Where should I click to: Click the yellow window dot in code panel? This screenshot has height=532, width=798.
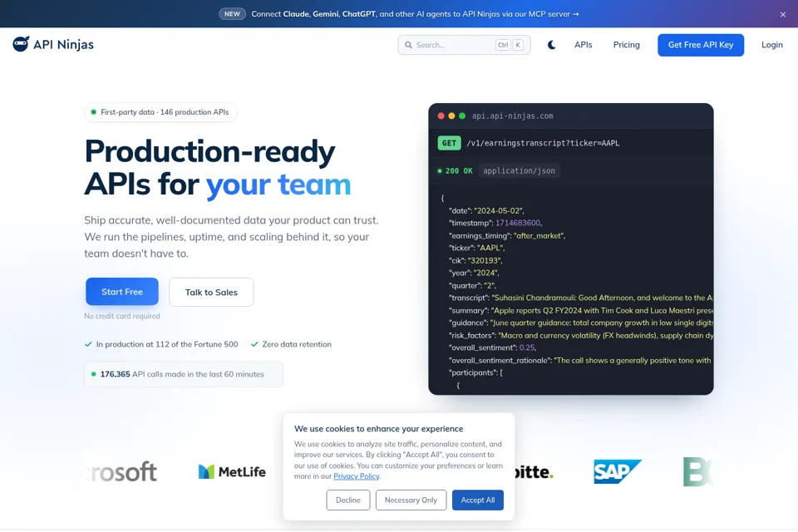click(451, 116)
